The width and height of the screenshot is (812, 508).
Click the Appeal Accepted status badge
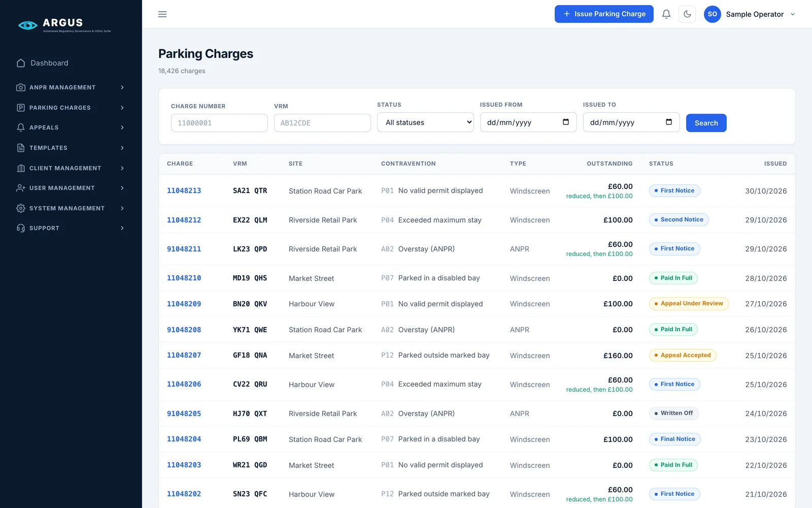[x=683, y=355]
